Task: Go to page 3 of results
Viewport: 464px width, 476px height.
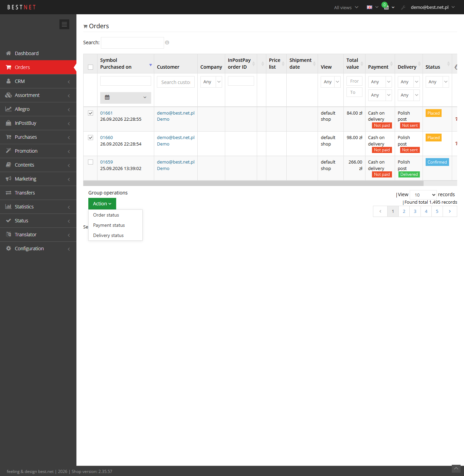Action: (x=415, y=211)
